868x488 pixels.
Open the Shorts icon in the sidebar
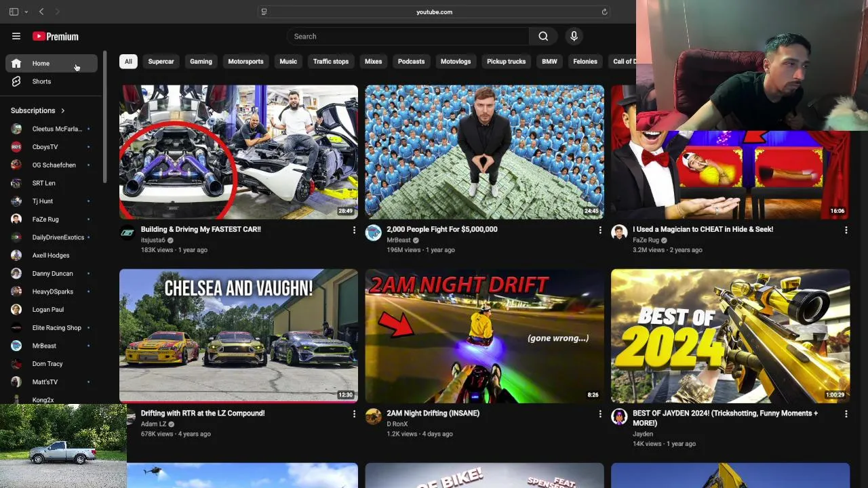16,81
